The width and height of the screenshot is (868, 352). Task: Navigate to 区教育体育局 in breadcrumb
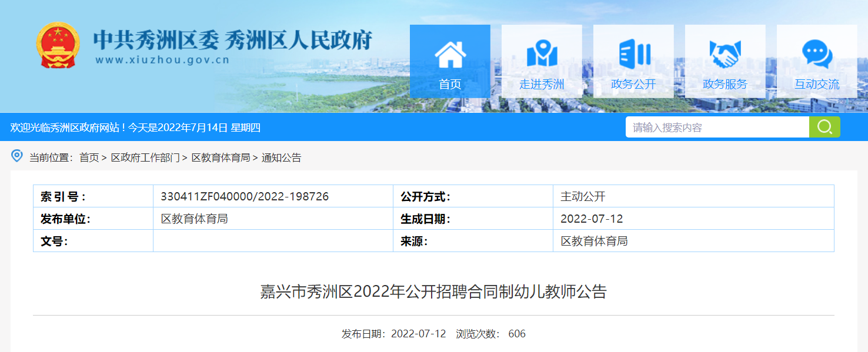point(221,157)
